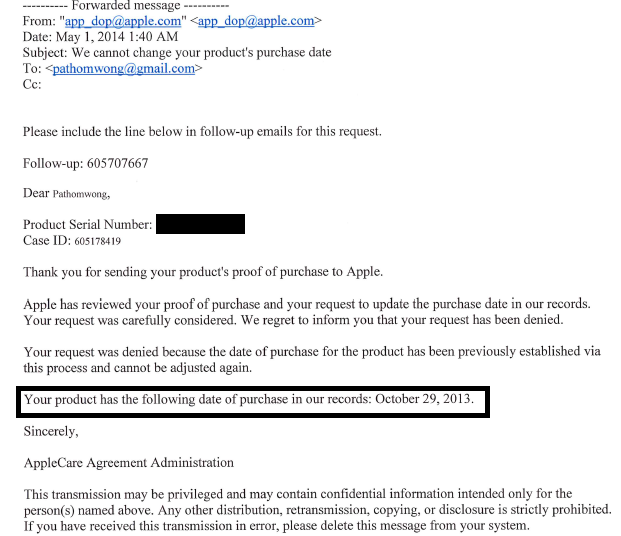Click the Product Serial Number label
This screenshot has width=621, height=536.
[x=88, y=225]
